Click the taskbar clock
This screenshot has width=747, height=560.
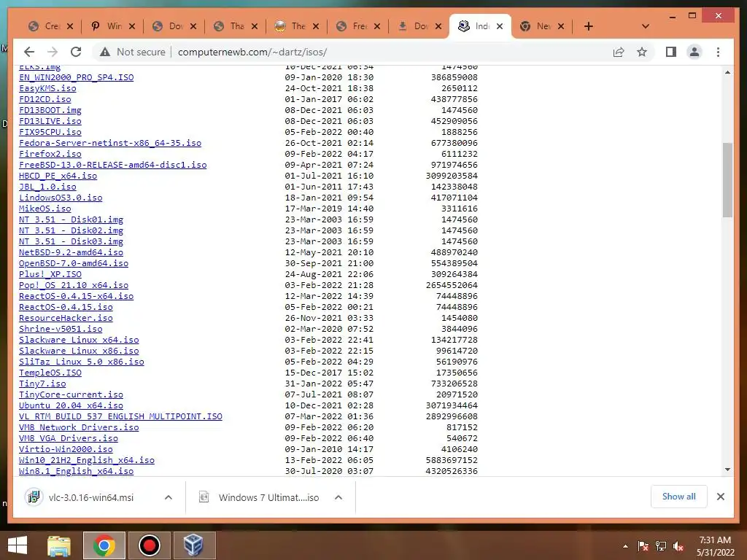point(715,545)
